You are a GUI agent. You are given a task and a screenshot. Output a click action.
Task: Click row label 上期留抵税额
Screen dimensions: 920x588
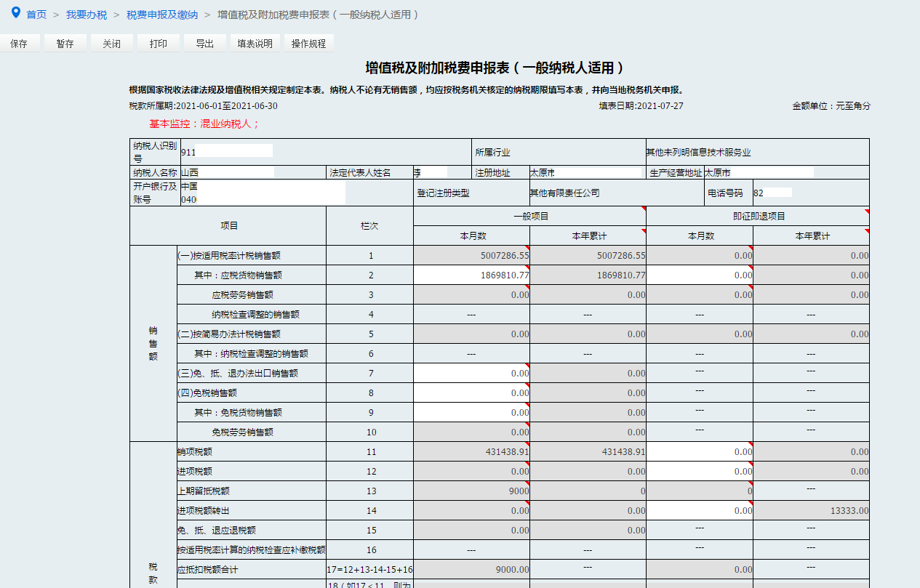pyautogui.click(x=204, y=491)
